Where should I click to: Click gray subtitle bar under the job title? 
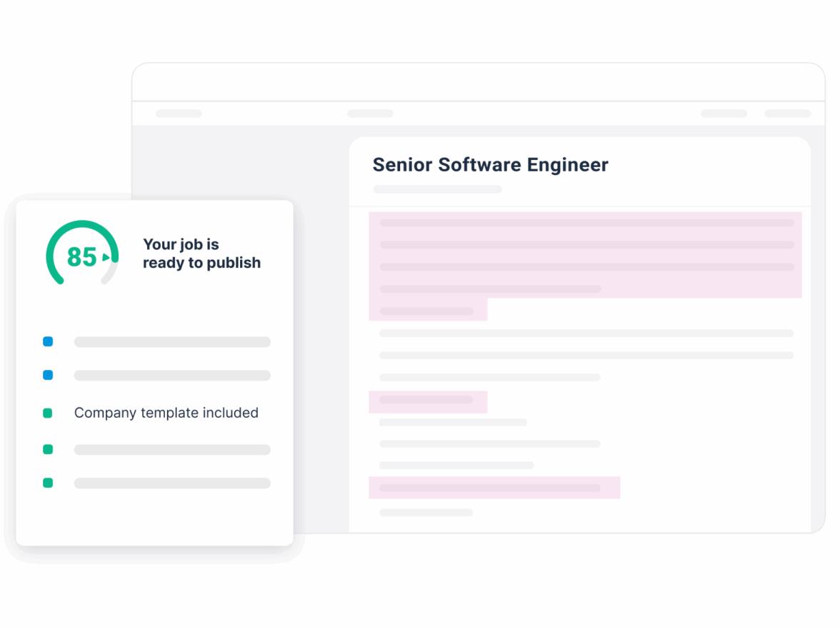point(437,189)
